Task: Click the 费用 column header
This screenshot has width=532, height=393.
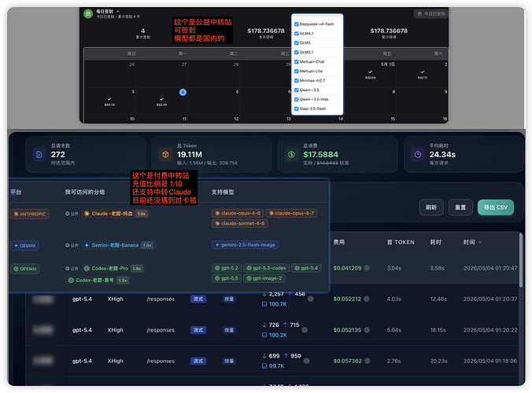Action: coord(339,242)
